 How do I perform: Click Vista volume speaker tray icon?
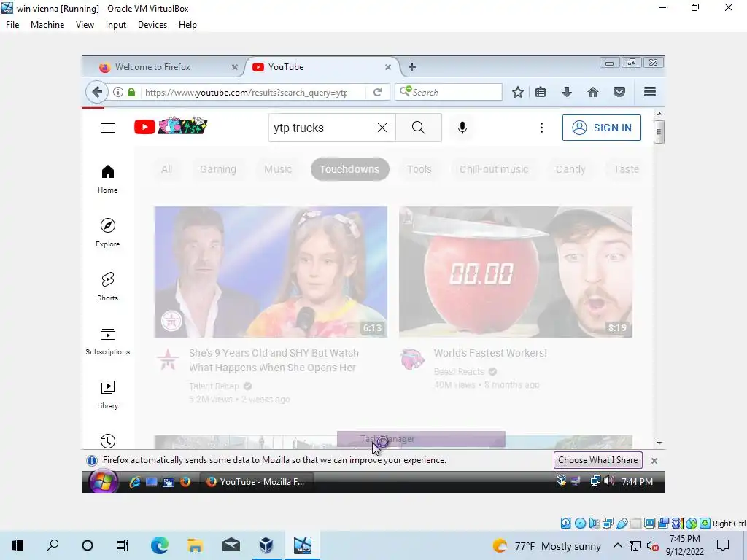pyautogui.click(x=608, y=481)
